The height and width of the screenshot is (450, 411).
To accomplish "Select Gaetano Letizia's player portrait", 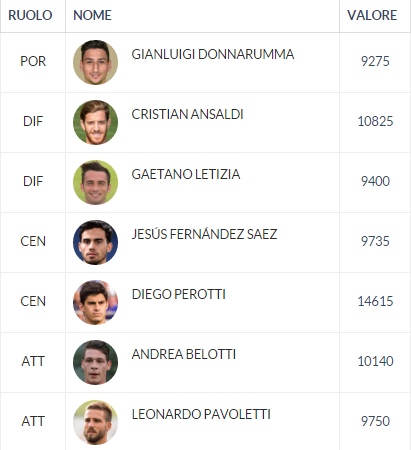I will tap(95, 182).
